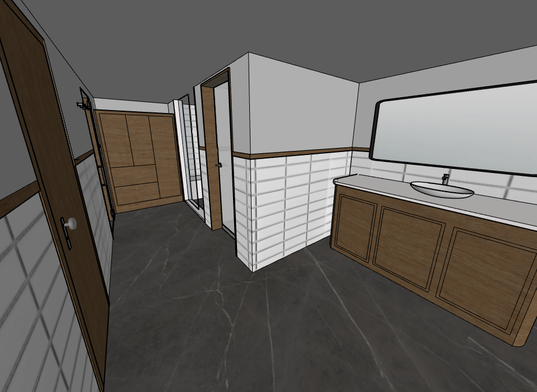Select the wall hook on upper left wall

point(82,105)
